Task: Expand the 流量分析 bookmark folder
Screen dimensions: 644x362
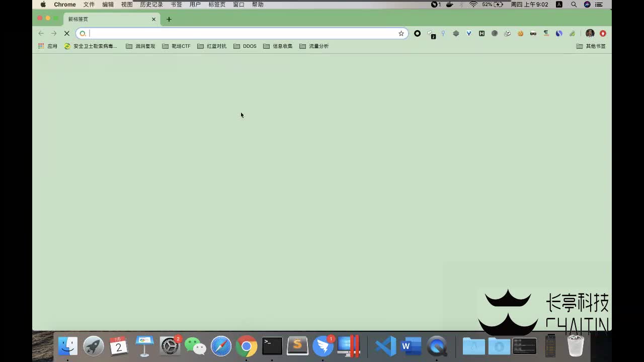Action: pos(314,46)
